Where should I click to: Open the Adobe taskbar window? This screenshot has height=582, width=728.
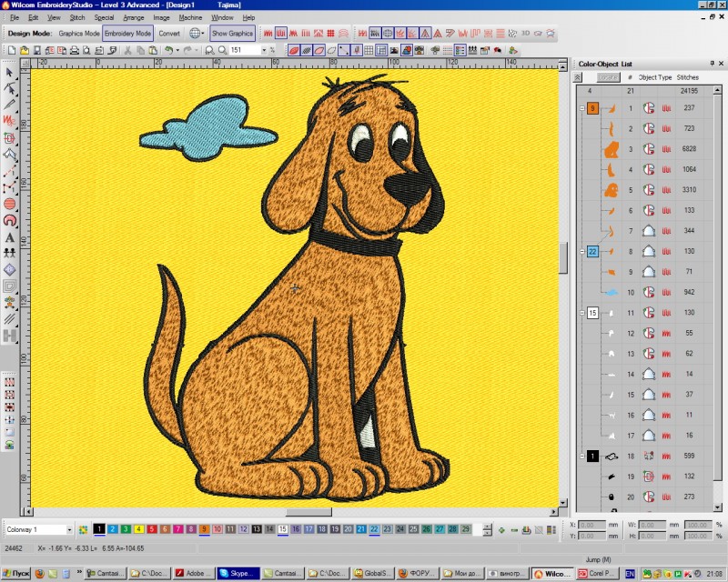pos(194,574)
